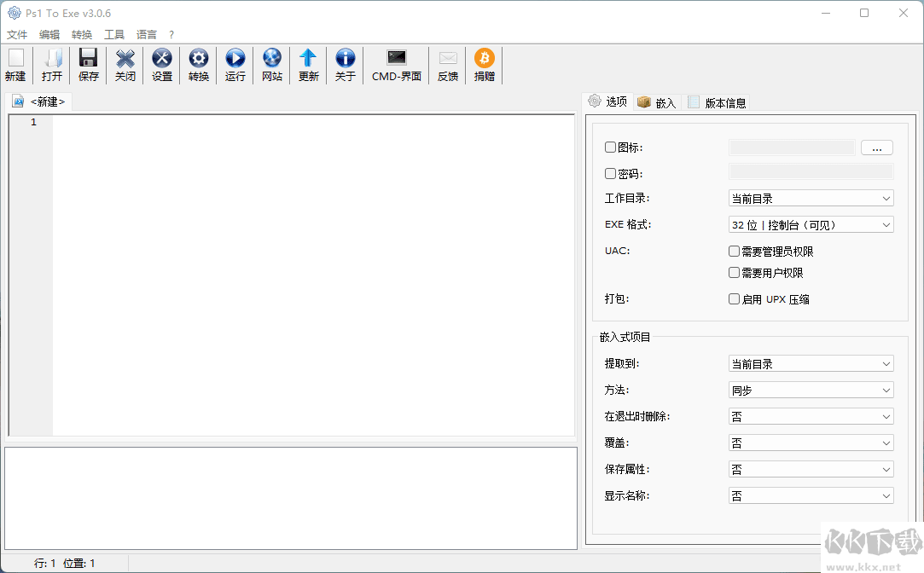Open a PowerShell file via the 打开 icon
924x573 pixels.
point(51,65)
